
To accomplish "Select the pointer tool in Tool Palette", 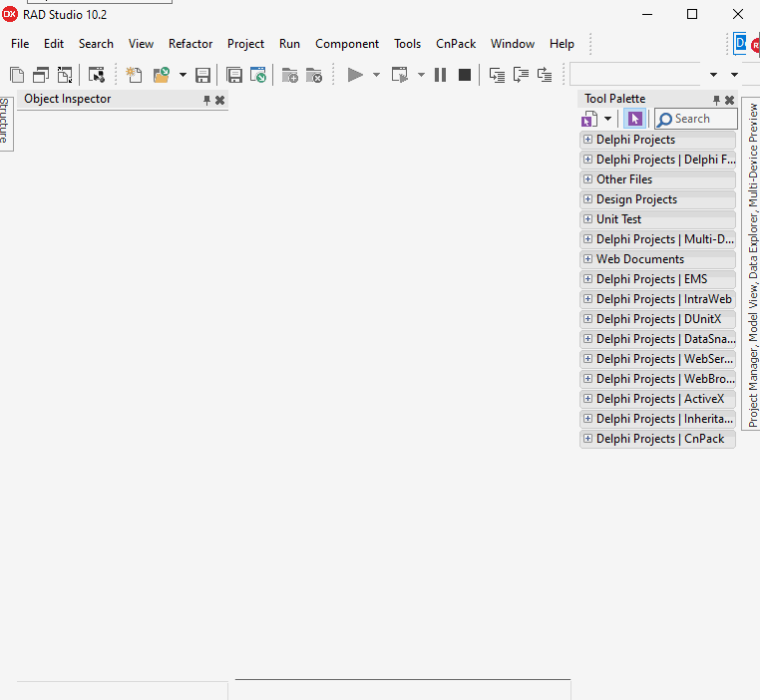I will coord(634,119).
